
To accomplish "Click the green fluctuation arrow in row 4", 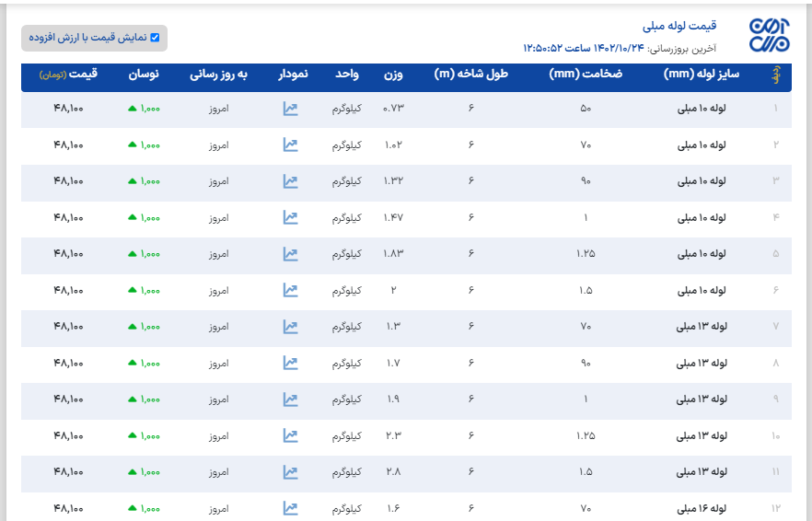I will (133, 218).
